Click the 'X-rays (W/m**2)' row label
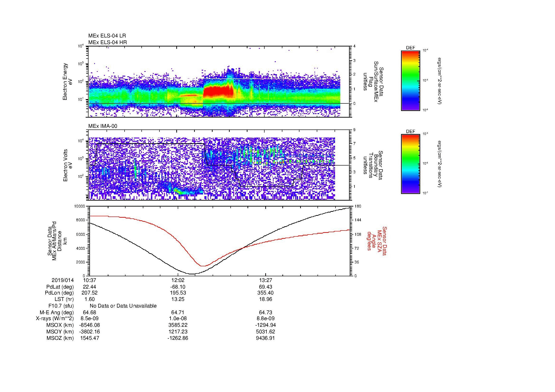The width and height of the screenshot is (555, 392). [55, 318]
